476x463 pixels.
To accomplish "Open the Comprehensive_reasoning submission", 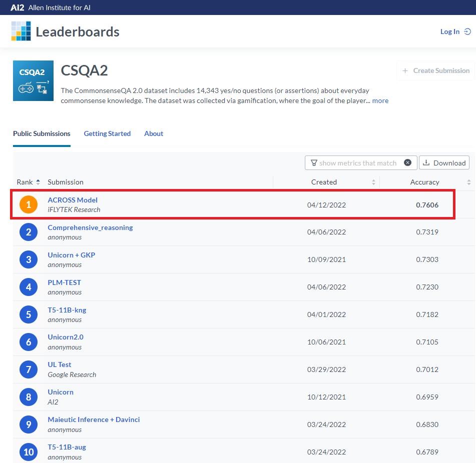I will (90, 227).
